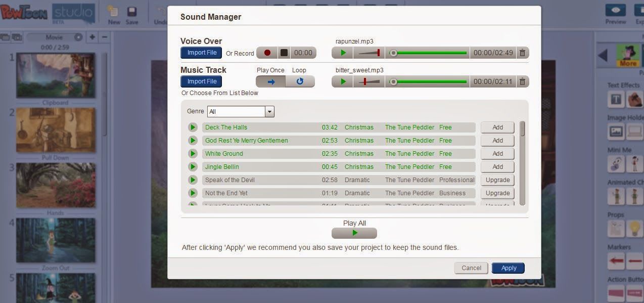Insert the red arrow marker
The width and height of the screenshot is (644, 303).
click(x=616, y=261)
